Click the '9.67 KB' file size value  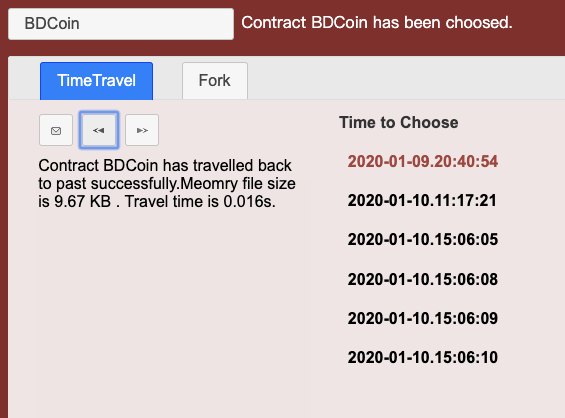pos(82,201)
